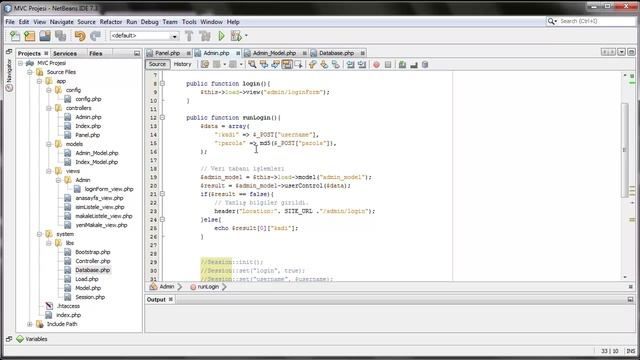Image resolution: width=640 pixels, height=360 pixels.
Task: Click the editor vertical scrollbar thumb
Action: [624, 150]
